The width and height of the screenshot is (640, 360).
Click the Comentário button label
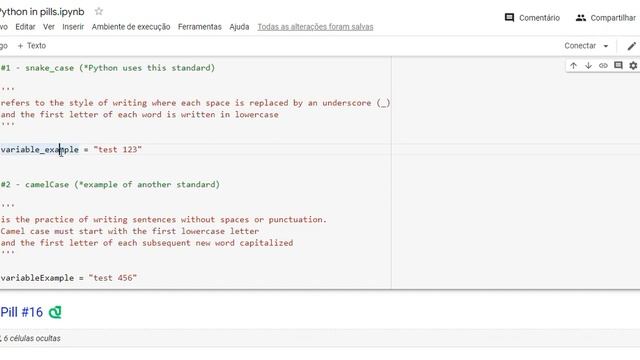[x=539, y=18]
